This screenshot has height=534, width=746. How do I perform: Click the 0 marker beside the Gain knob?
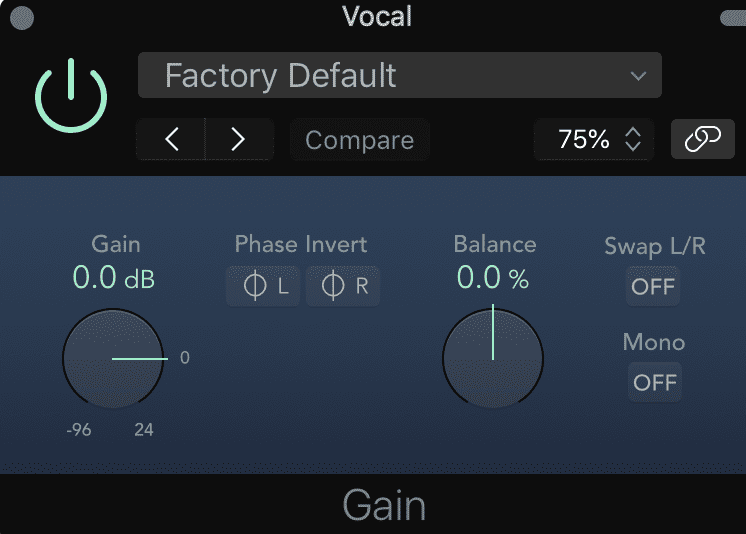click(x=185, y=357)
